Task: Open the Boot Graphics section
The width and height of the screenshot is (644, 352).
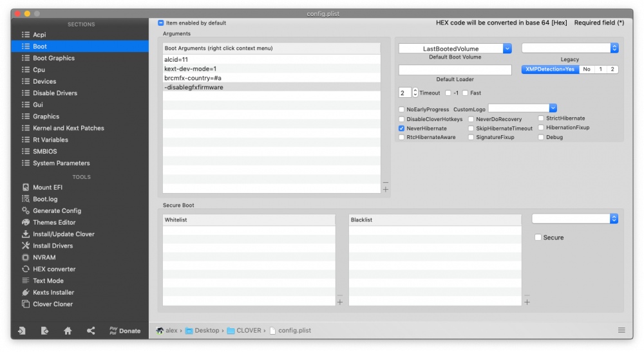Action: pos(54,58)
